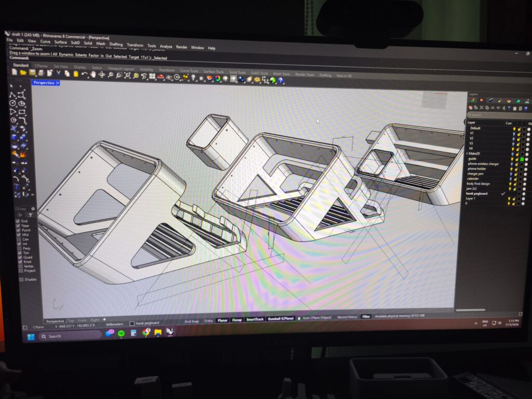Toggle Ortho in the status bar

tap(208, 321)
